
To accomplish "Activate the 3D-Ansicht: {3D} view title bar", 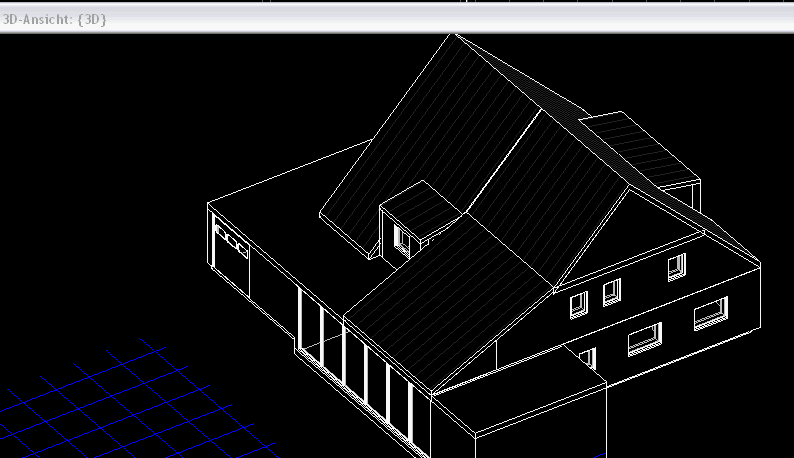I will click(397, 19).
